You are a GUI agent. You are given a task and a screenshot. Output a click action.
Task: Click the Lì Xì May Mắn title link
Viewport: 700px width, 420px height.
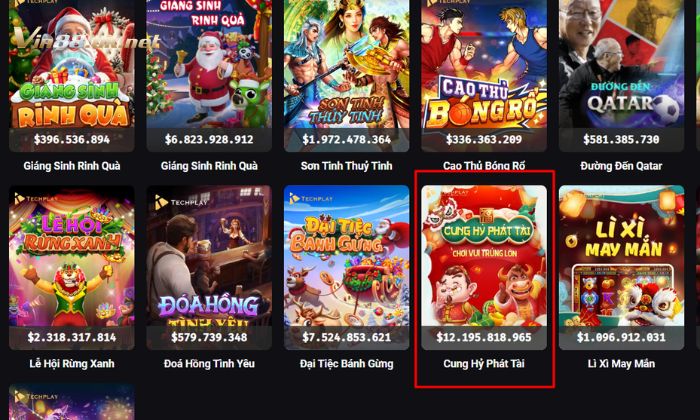click(621, 364)
